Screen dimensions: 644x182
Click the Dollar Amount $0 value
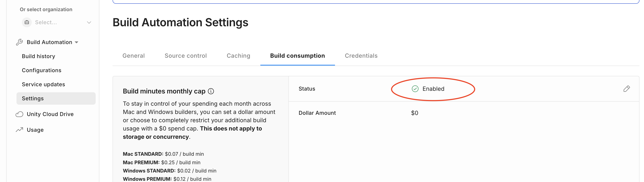(414, 113)
